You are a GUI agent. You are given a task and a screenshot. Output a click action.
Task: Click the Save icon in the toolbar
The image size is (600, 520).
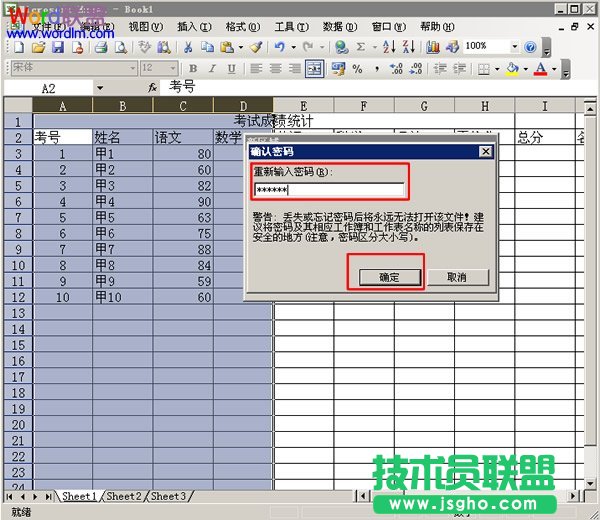[x=58, y=47]
